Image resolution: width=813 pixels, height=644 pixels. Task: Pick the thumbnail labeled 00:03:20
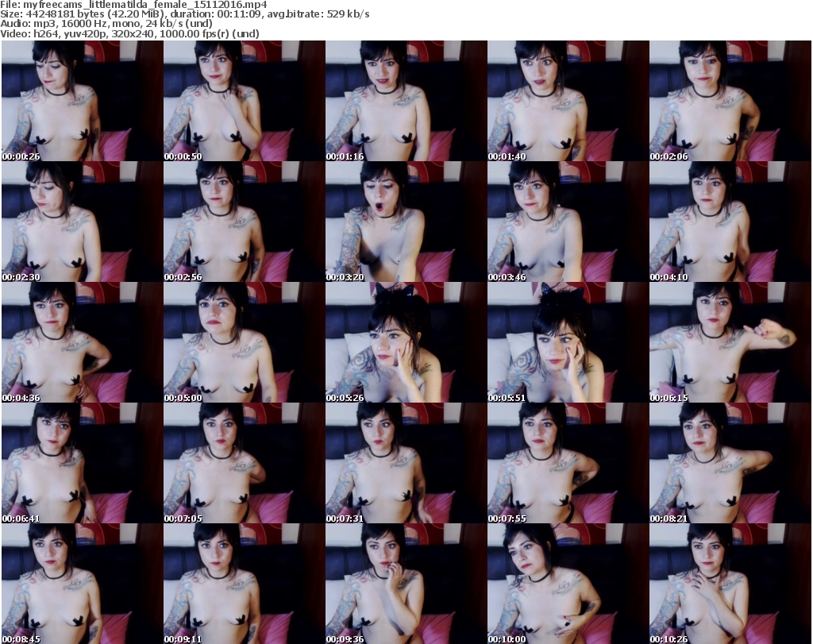406,222
